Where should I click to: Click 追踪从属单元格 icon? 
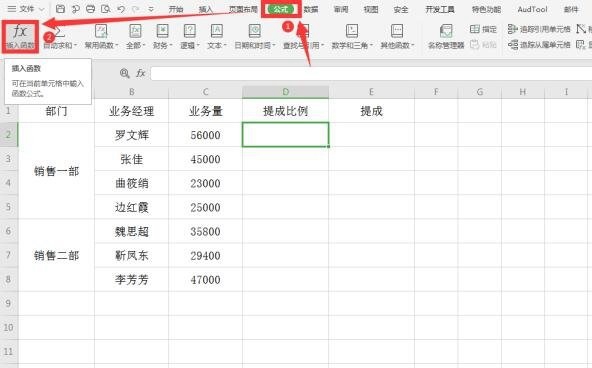coord(513,45)
